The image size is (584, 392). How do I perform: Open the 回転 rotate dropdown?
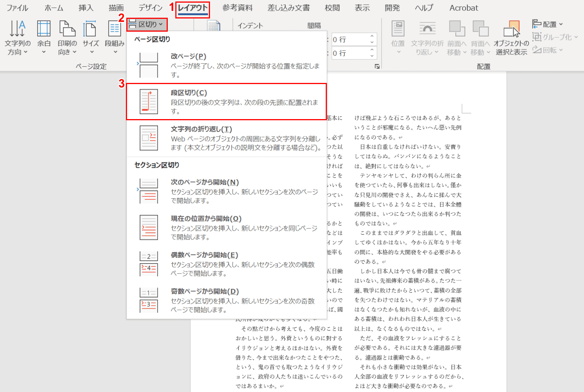[x=547, y=50]
